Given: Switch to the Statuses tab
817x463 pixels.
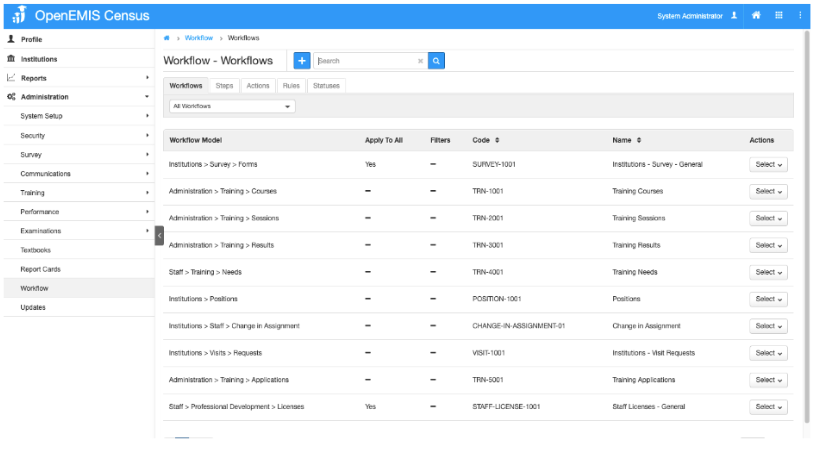Looking at the screenshot, I should click(x=326, y=85).
